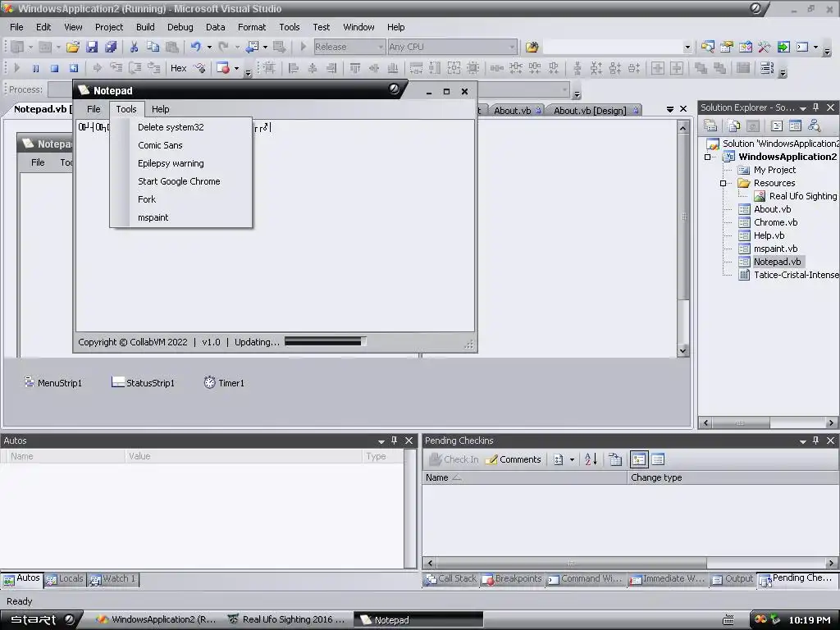This screenshot has width=840, height=630.
Task: Click the Save All toolbar icon
Action: point(111,47)
